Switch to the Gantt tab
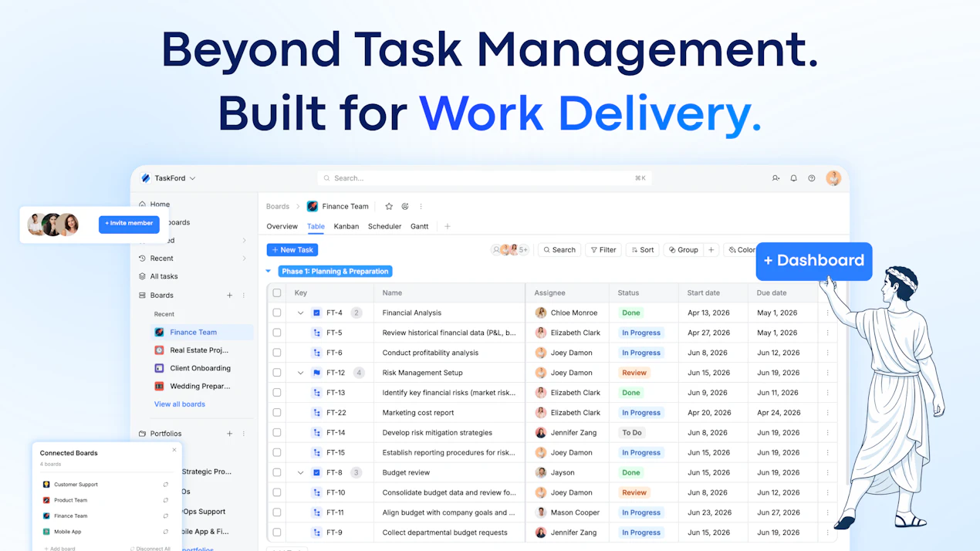The image size is (980, 551). [420, 227]
